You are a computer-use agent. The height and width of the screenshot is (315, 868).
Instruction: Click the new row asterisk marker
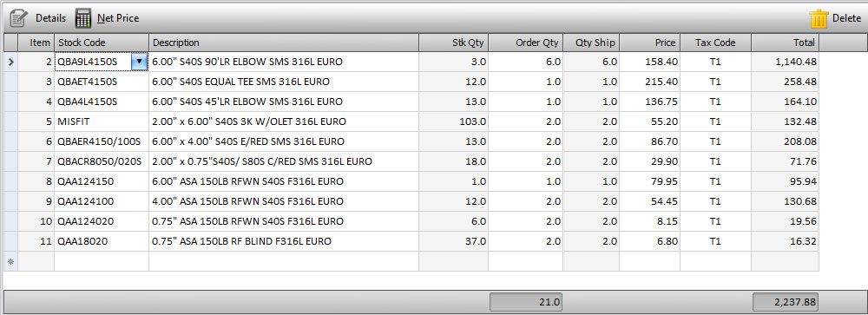pos(10,261)
